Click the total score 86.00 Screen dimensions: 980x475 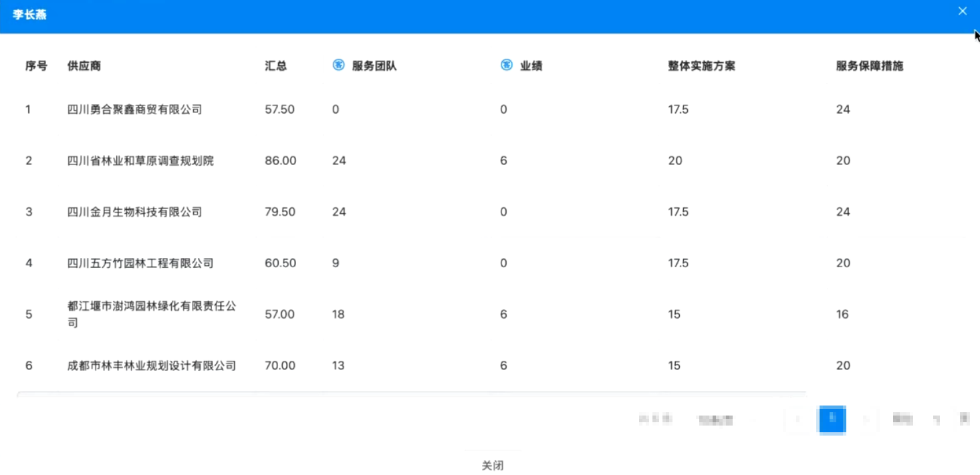(281, 161)
